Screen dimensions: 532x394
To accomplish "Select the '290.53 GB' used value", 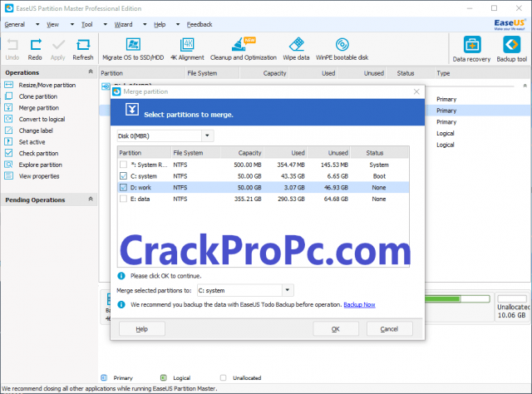I will (x=291, y=199).
